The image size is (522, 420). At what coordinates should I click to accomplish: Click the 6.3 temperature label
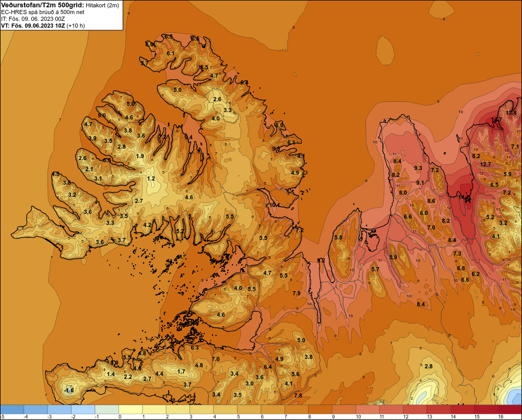tap(194, 348)
